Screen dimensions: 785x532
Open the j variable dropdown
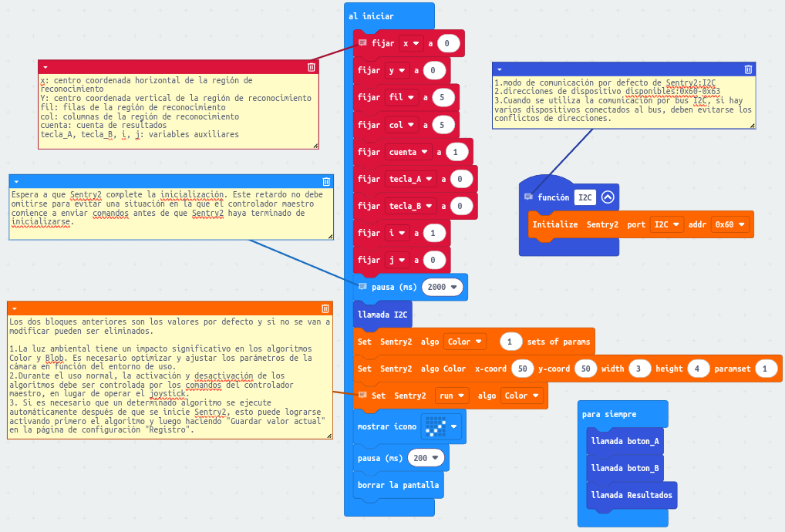397,261
